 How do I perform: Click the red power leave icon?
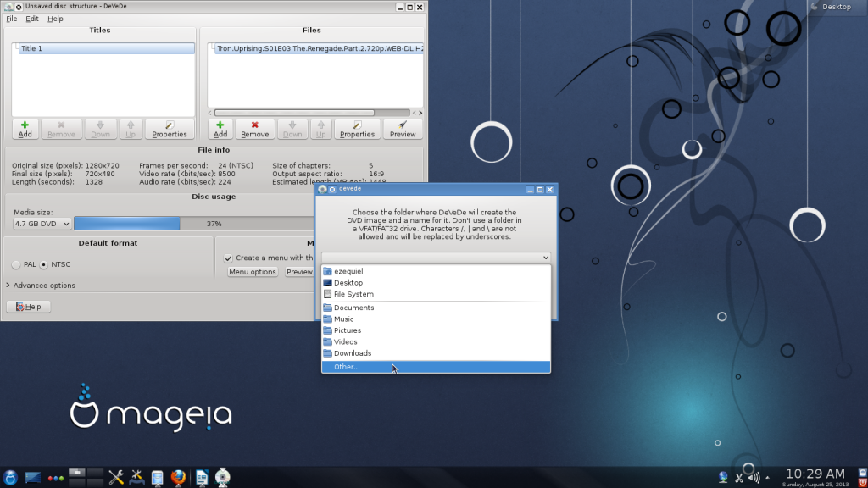pyautogui.click(x=862, y=482)
